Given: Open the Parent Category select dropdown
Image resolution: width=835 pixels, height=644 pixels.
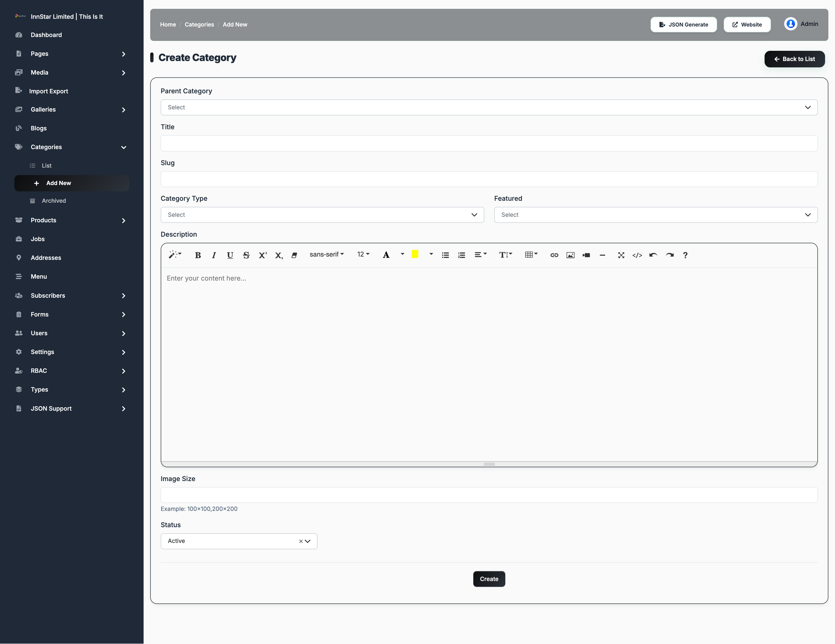Looking at the screenshot, I should [489, 107].
